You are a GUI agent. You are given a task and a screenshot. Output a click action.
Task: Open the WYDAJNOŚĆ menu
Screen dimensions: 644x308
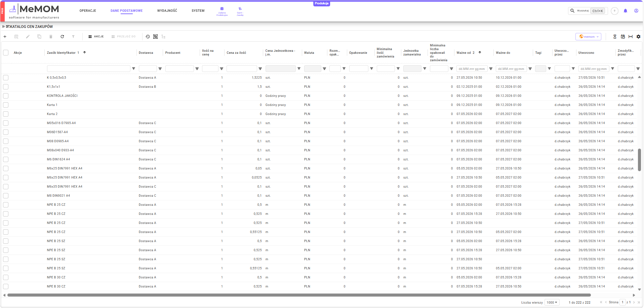pos(167,11)
